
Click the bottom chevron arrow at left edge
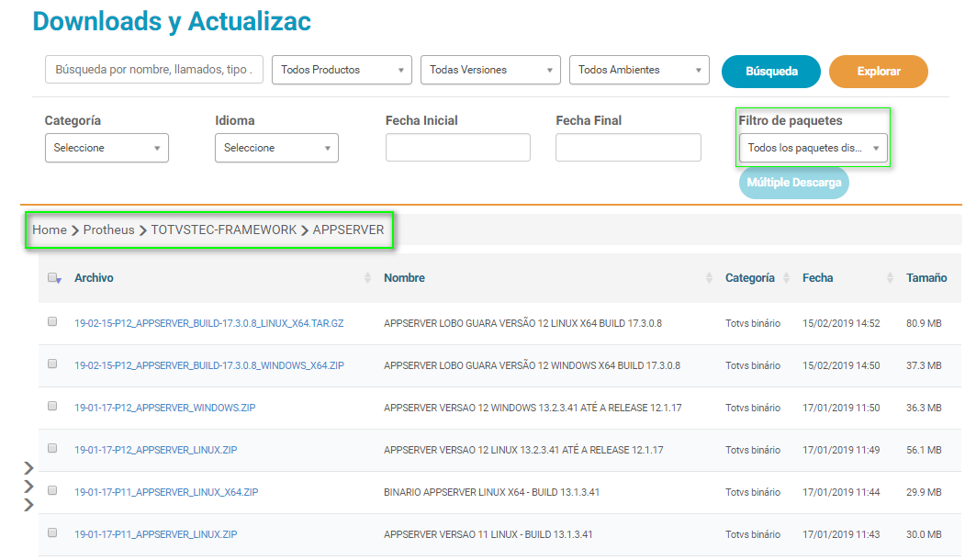click(x=28, y=505)
